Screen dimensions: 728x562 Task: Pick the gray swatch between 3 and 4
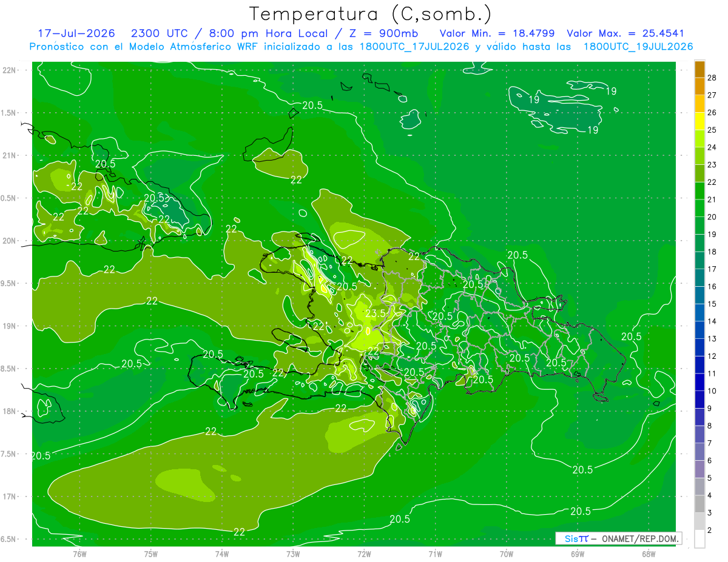pos(699,504)
